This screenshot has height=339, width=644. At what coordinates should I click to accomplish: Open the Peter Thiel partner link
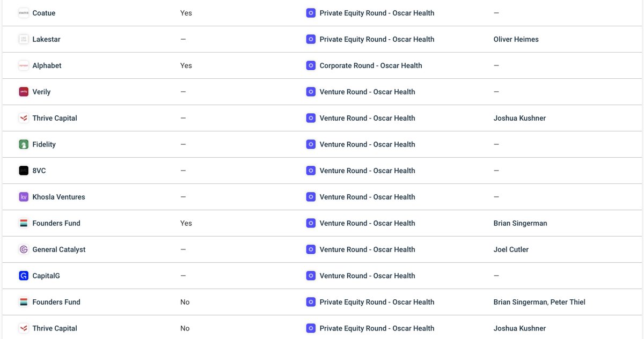[568, 302]
